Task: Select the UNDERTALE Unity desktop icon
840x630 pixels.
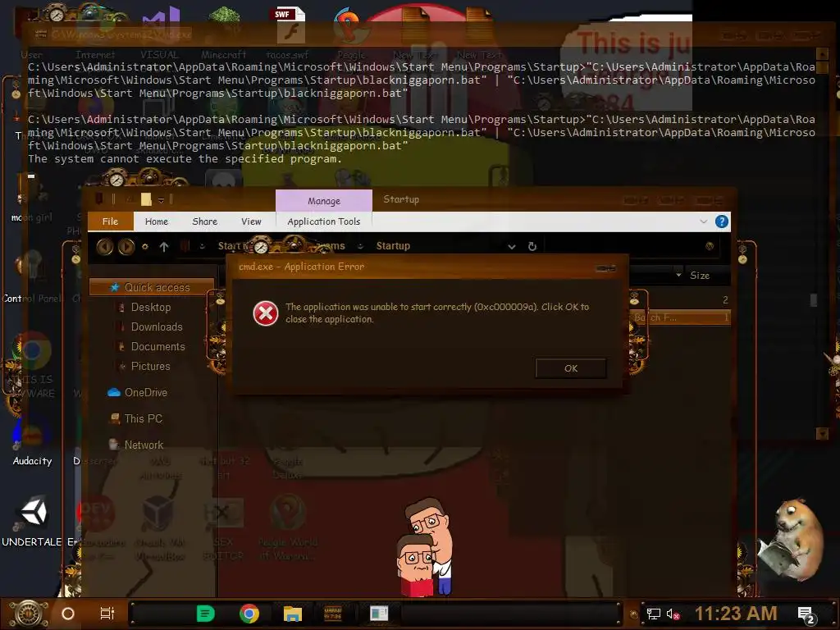Action: [x=32, y=521]
